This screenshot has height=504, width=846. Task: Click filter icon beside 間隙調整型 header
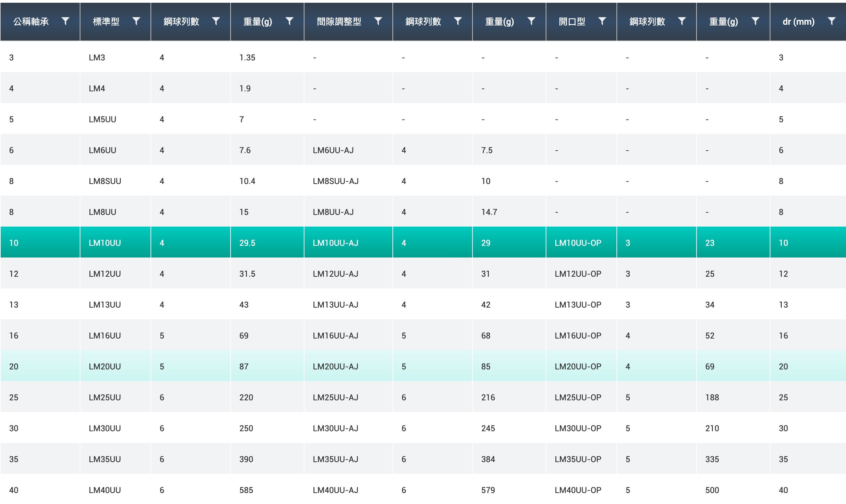(378, 21)
